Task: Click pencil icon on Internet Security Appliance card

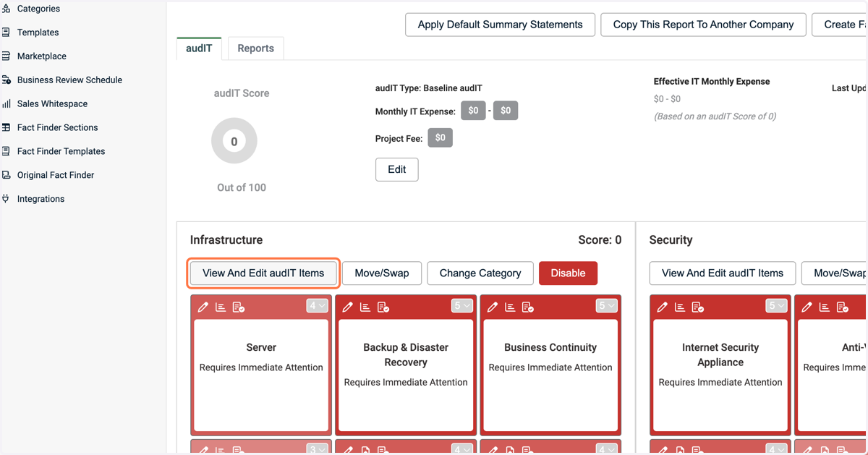Action: coord(663,307)
